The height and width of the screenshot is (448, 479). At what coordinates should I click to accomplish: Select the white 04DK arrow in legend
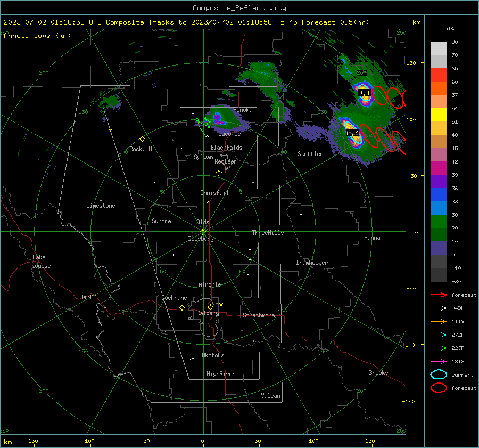439,308
